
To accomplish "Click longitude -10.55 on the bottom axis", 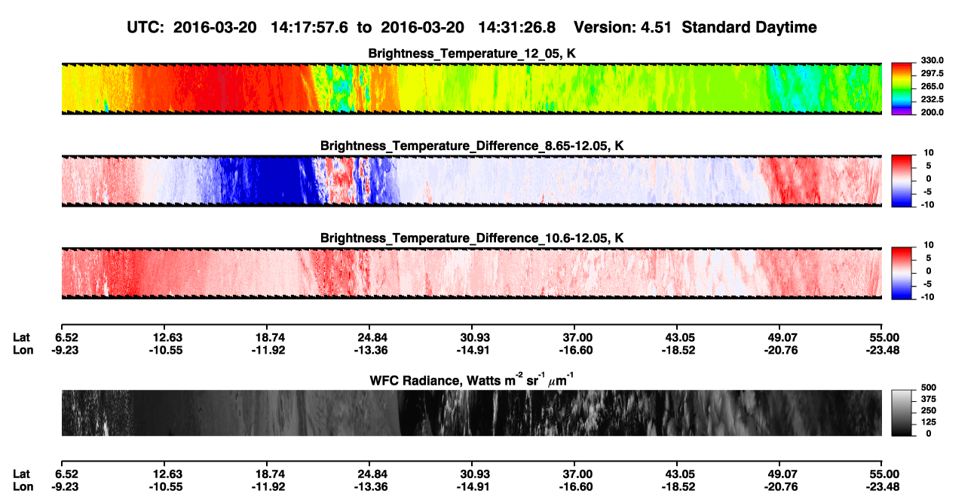I will click(x=165, y=486).
